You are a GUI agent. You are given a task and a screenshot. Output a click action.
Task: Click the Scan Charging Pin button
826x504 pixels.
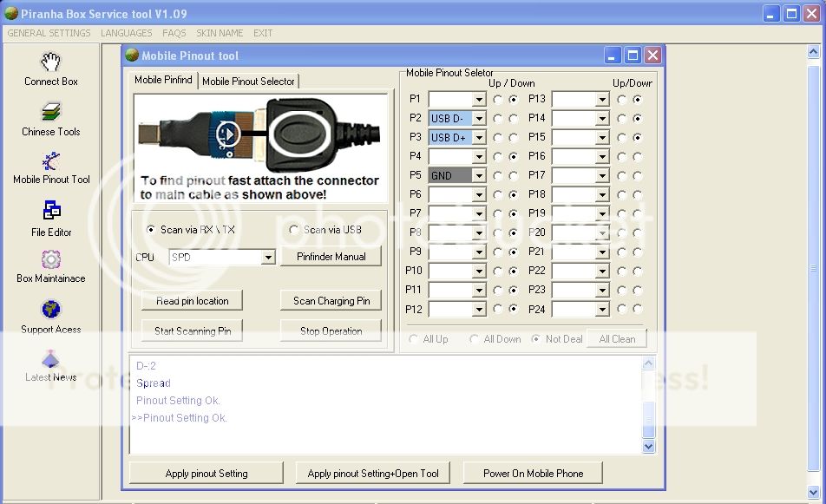[331, 301]
